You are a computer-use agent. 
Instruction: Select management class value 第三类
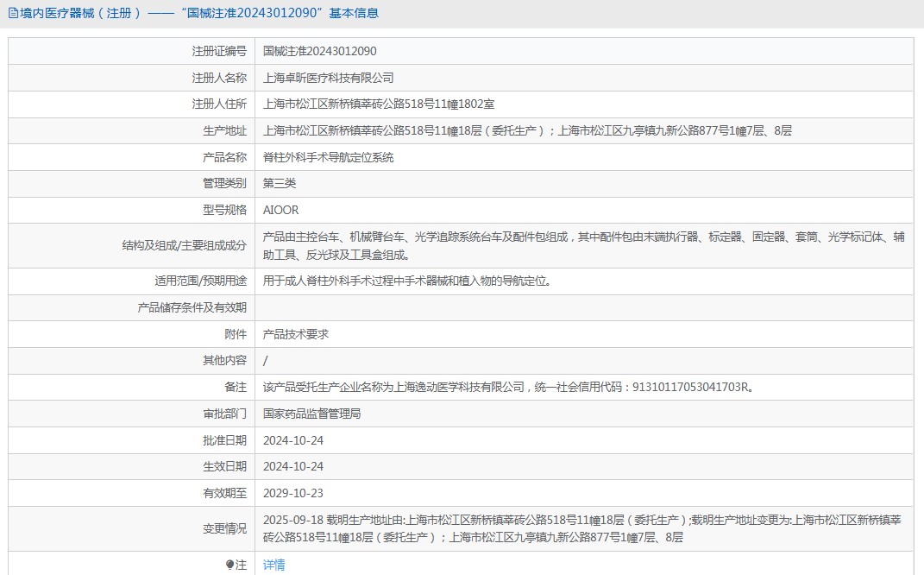click(x=280, y=183)
